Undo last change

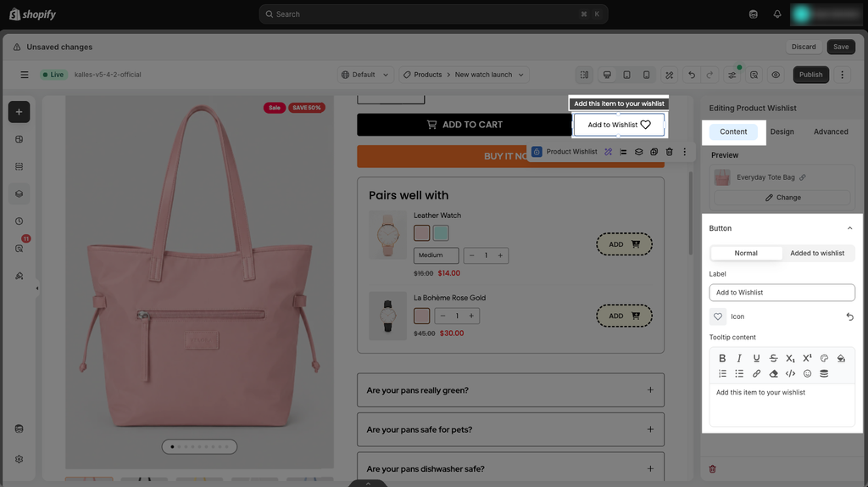(692, 75)
